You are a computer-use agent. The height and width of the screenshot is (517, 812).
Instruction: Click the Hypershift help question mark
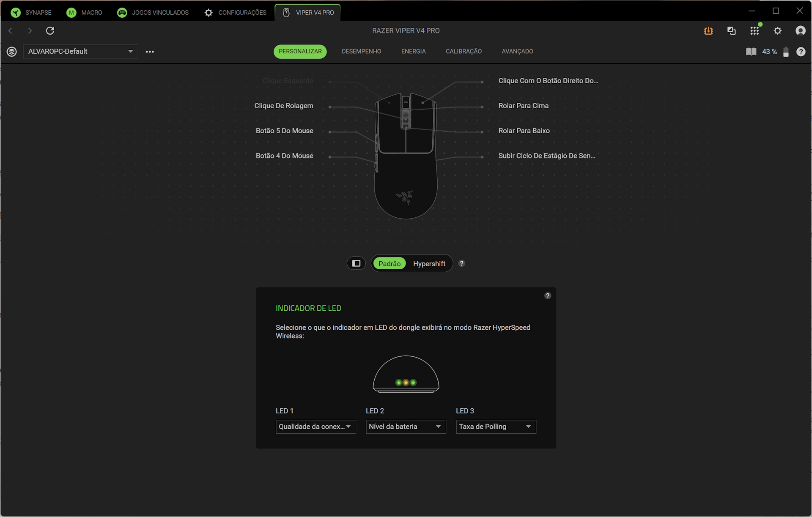click(461, 263)
